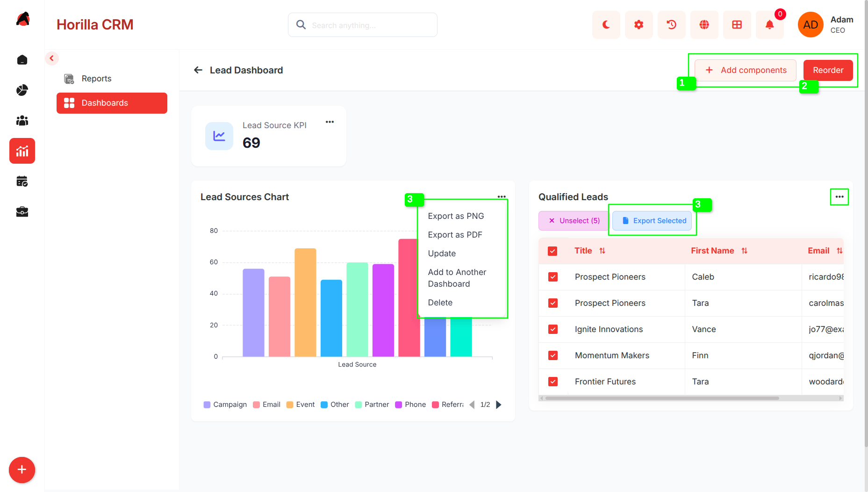Open settings gear icon in header
This screenshot has height=492, width=868.
click(x=638, y=25)
